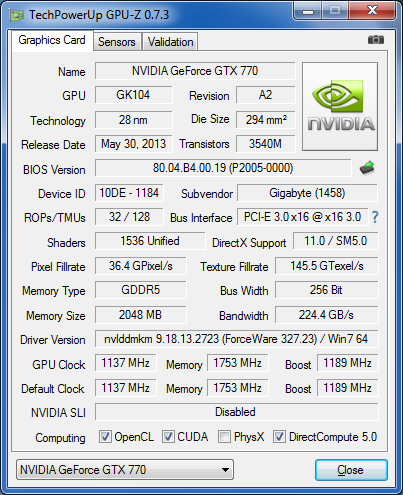Click the Bus Interface field PCI-E 3.0

302,217
